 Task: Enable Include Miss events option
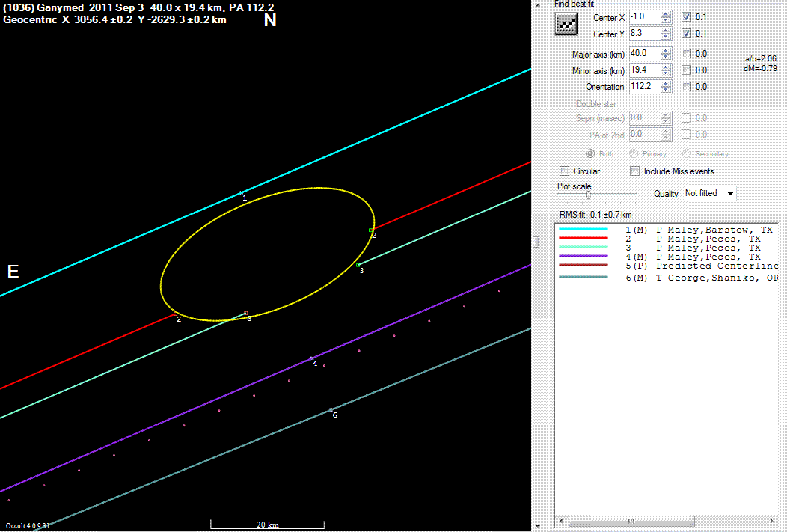[635, 171]
